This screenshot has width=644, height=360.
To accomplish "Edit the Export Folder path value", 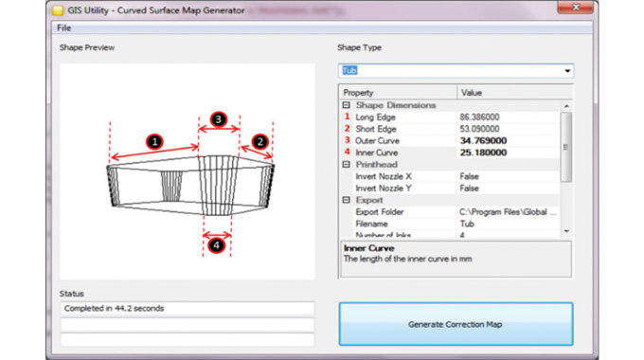I will click(508, 212).
